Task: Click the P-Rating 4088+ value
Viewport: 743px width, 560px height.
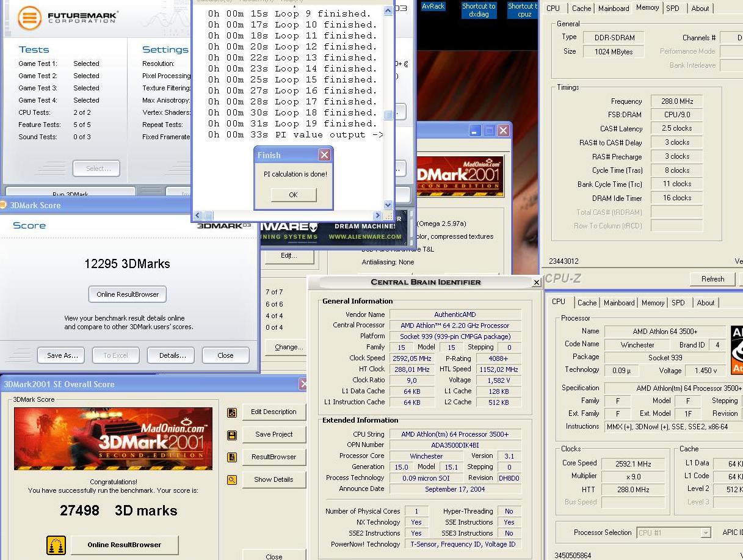Action: [498, 358]
